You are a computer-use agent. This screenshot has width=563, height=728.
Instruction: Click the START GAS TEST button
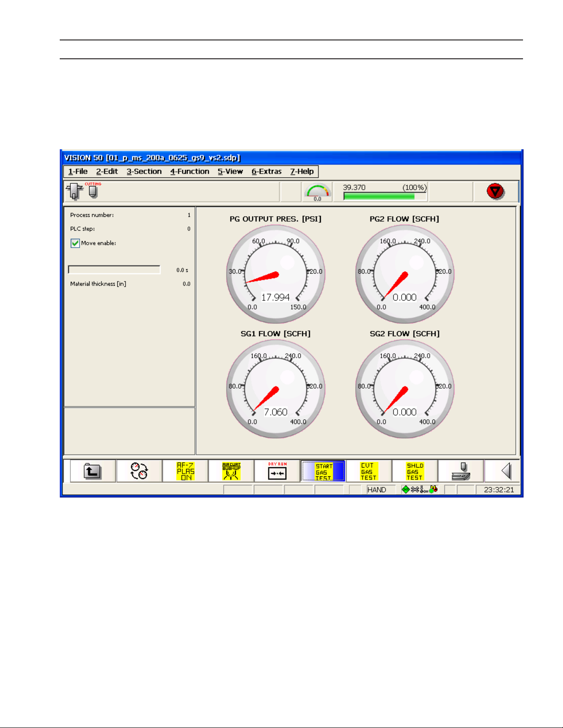click(x=323, y=471)
